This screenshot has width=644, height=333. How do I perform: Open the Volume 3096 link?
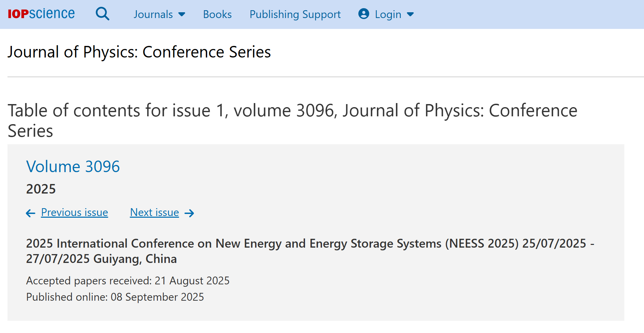click(73, 167)
